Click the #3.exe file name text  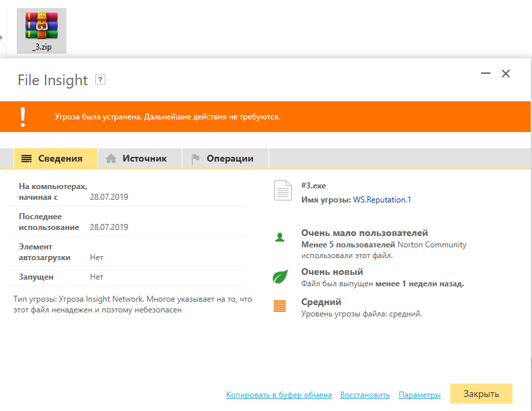pos(313,186)
